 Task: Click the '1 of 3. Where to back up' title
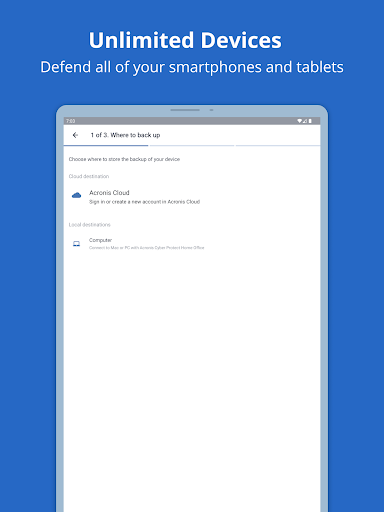pos(125,135)
